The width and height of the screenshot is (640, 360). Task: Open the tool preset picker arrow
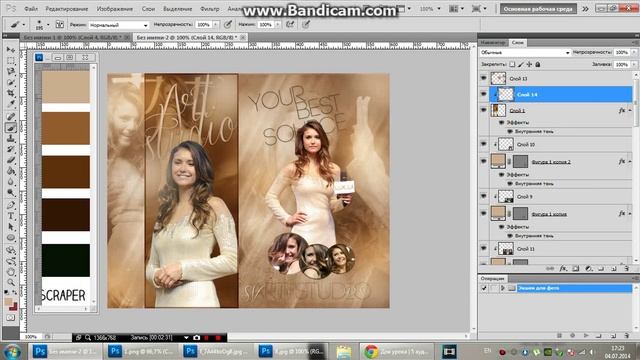24,25
